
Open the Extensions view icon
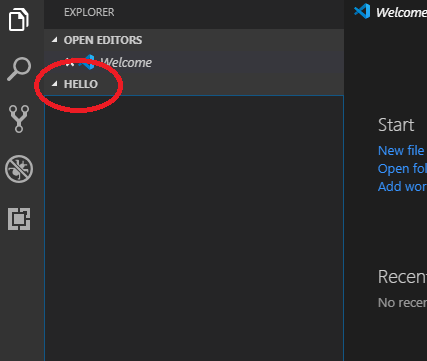point(19,219)
